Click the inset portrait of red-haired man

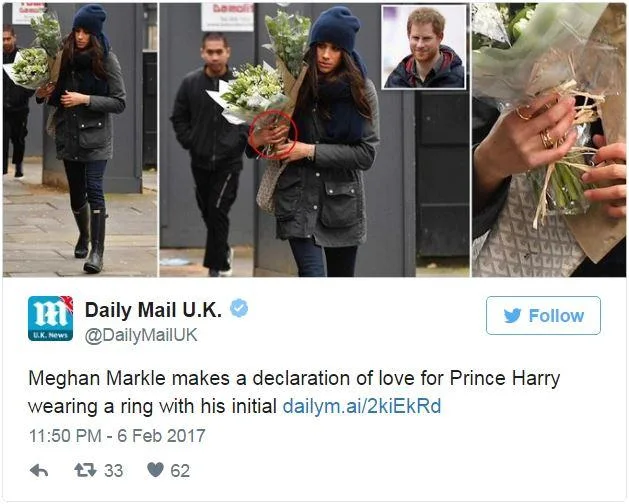424,47
